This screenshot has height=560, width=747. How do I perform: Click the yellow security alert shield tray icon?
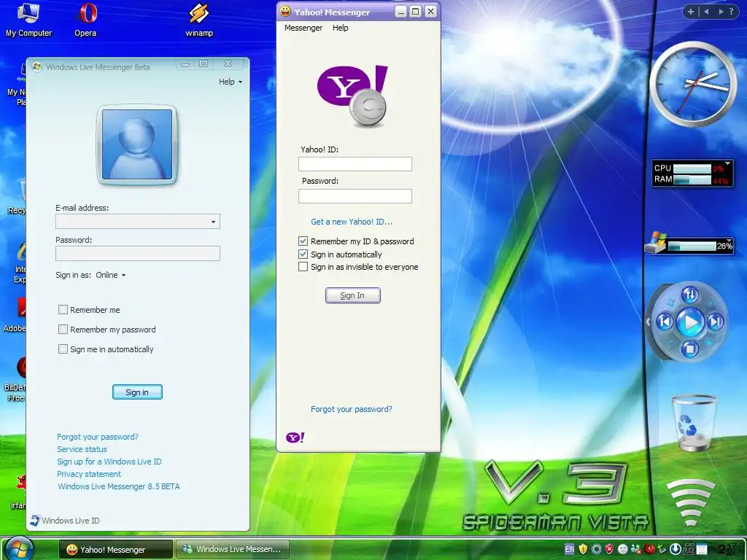[583, 550]
